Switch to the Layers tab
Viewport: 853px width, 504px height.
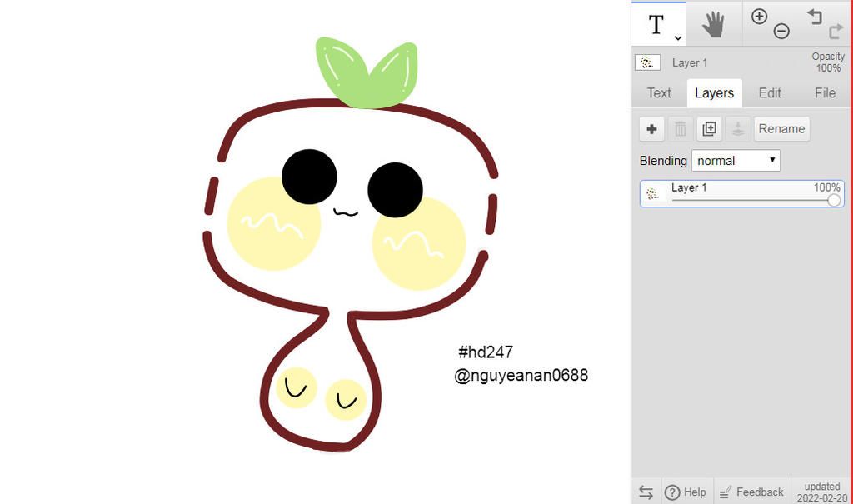coord(714,93)
